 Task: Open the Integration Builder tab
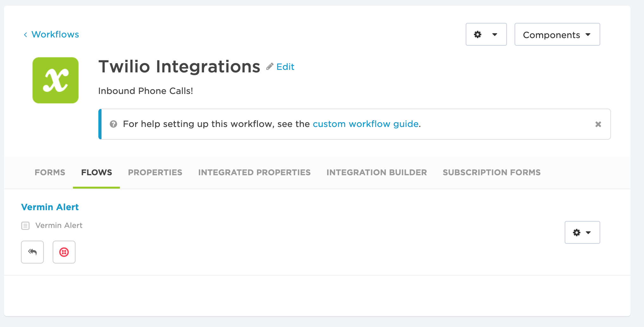[377, 172]
